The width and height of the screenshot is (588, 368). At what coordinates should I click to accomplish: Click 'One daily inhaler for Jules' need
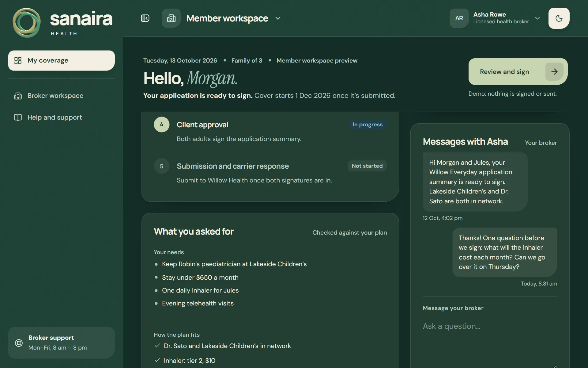(200, 290)
